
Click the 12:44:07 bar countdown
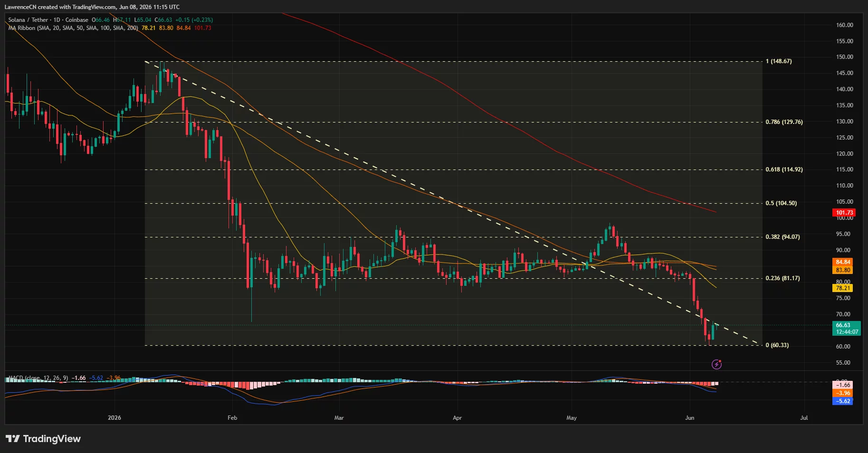click(x=847, y=332)
